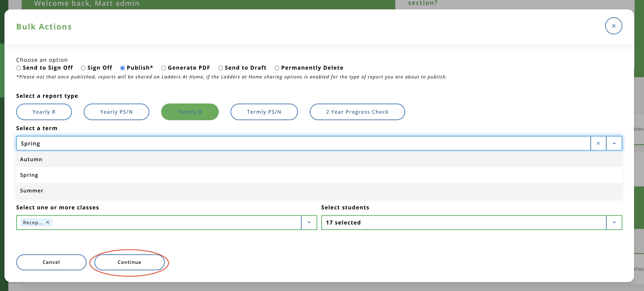Select the Publish radio option

click(x=123, y=68)
